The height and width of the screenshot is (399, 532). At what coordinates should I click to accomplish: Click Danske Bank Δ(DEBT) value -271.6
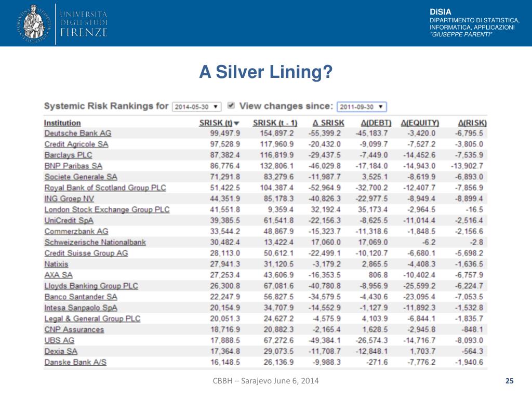[x=377, y=362]
